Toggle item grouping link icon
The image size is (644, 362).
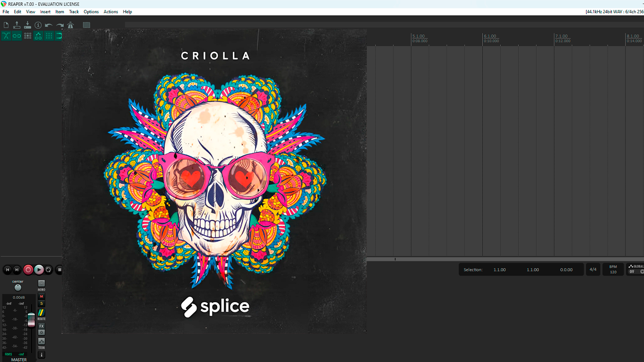click(x=17, y=36)
